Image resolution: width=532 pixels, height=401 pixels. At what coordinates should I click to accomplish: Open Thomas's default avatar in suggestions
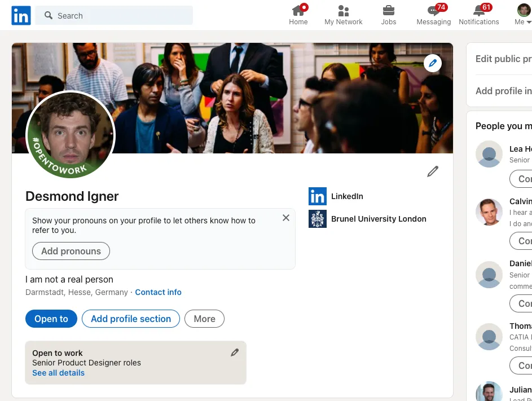click(x=489, y=337)
